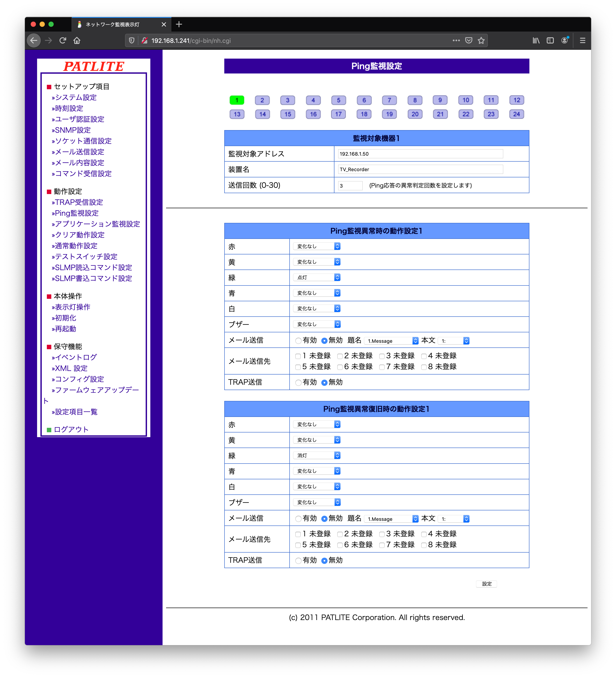Click the ログアウト link

point(71,430)
